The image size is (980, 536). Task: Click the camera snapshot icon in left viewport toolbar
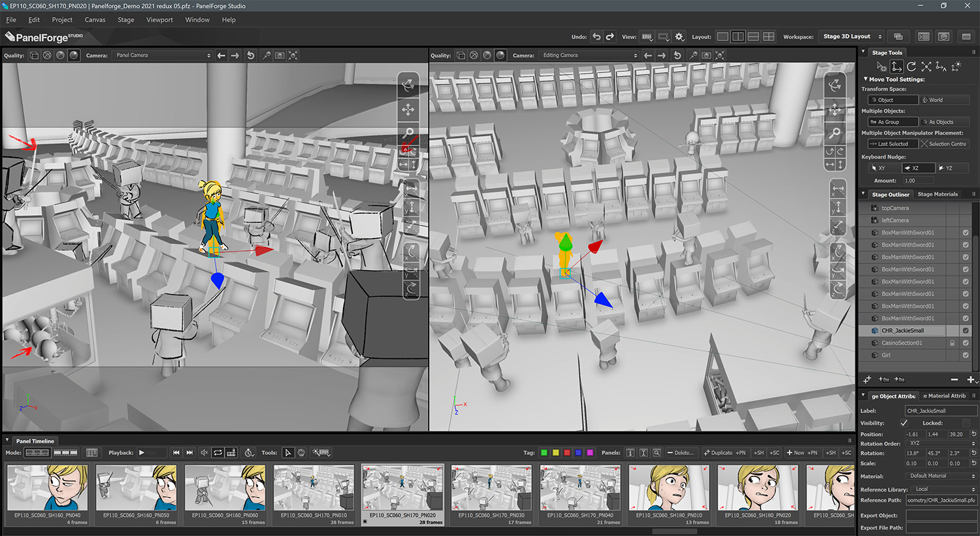[x=280, y=56]
